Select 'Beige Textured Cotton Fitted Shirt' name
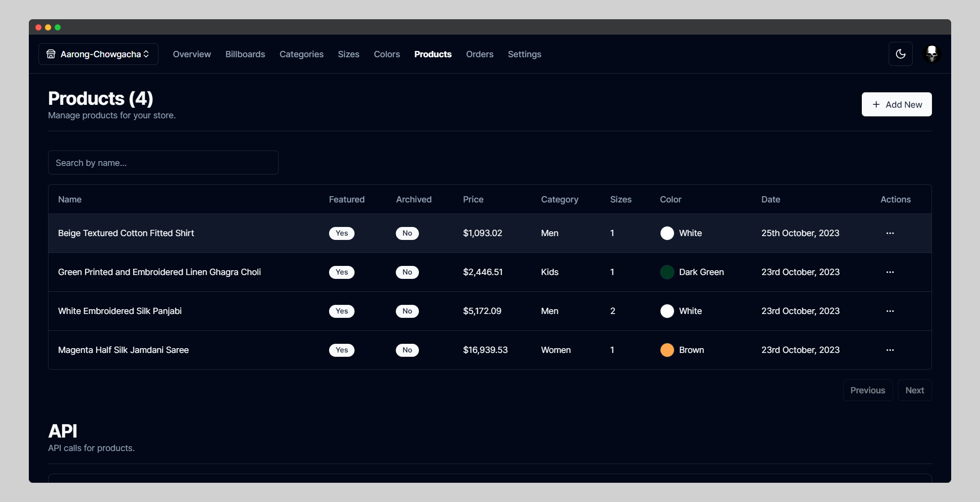 [126, 233]
